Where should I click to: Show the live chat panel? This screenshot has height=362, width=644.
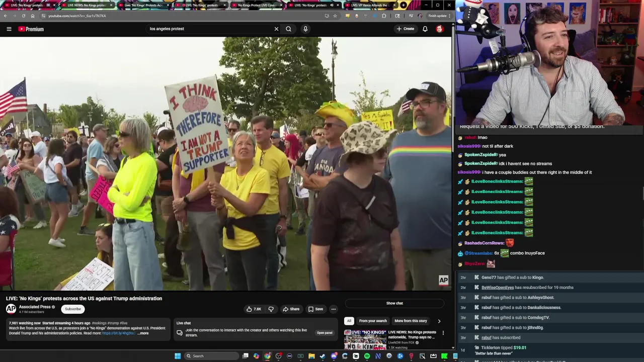[394, 303]
